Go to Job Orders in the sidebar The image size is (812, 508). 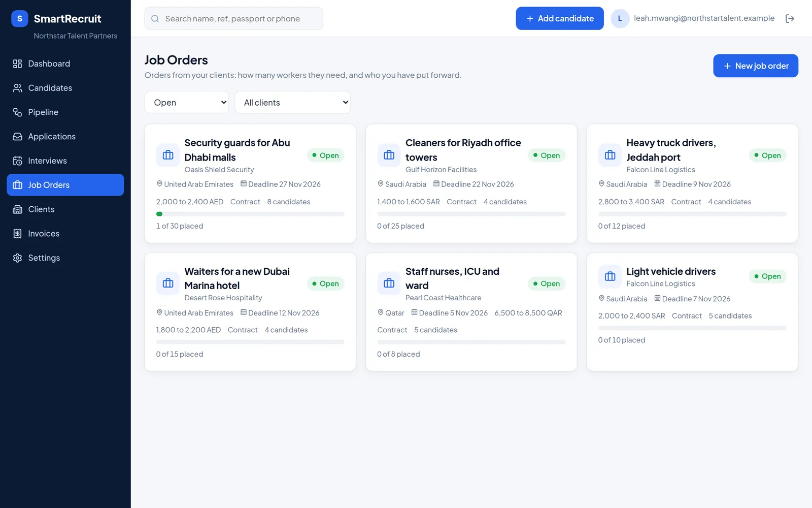click(65, 185)
